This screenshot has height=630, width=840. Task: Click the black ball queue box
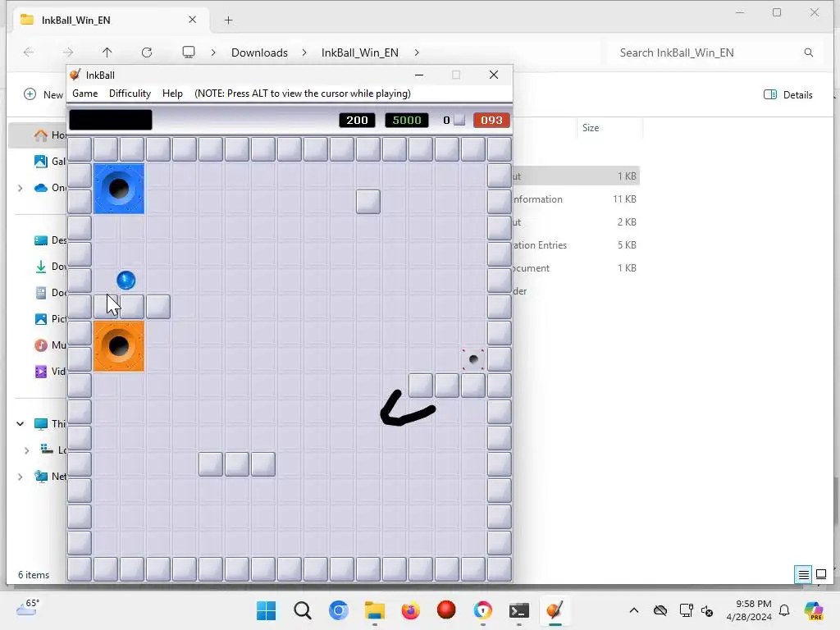[x=111, y=120]
